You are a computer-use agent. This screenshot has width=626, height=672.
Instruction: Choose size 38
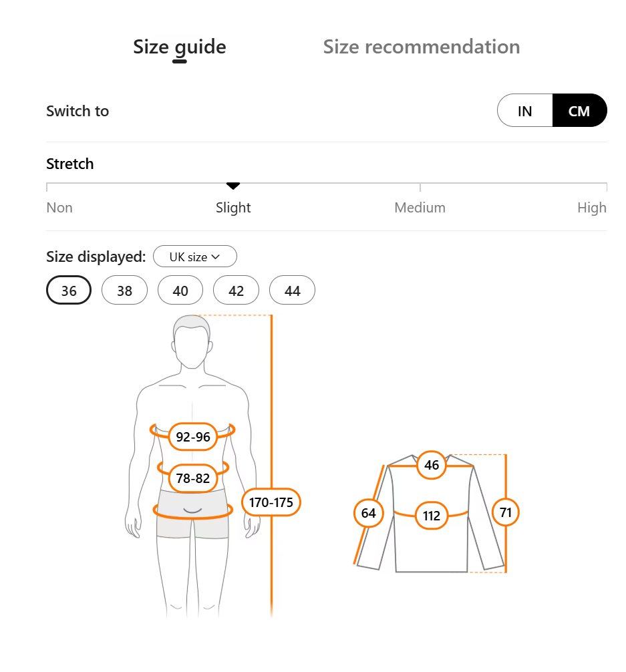click(x=124, y=291)
